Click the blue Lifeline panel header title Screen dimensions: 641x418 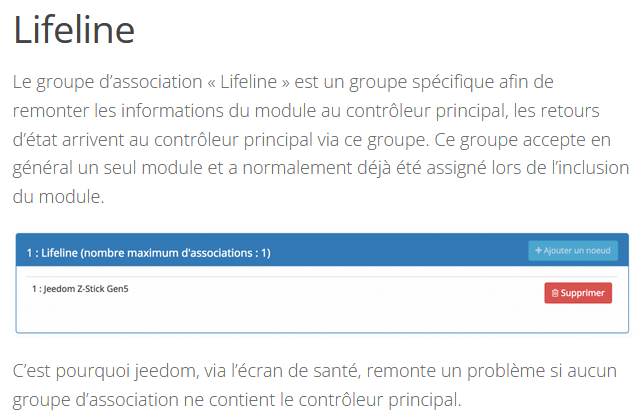(149, 253)
